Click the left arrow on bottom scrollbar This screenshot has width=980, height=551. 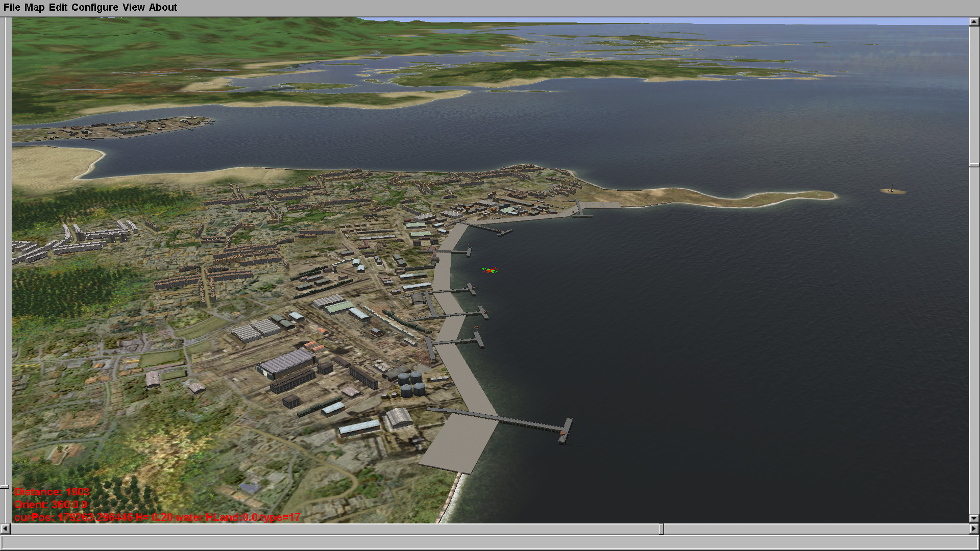(x=5, y=529)
